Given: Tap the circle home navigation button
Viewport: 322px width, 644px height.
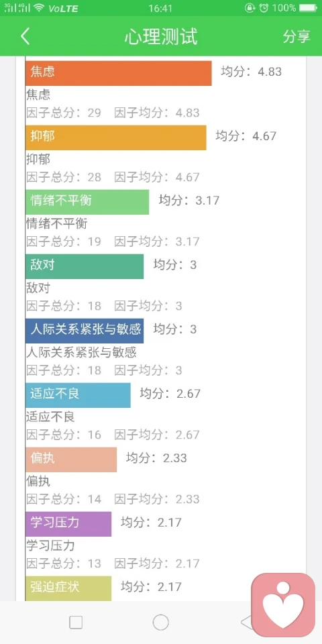Looking at the screenshot, I should (161, 623).
